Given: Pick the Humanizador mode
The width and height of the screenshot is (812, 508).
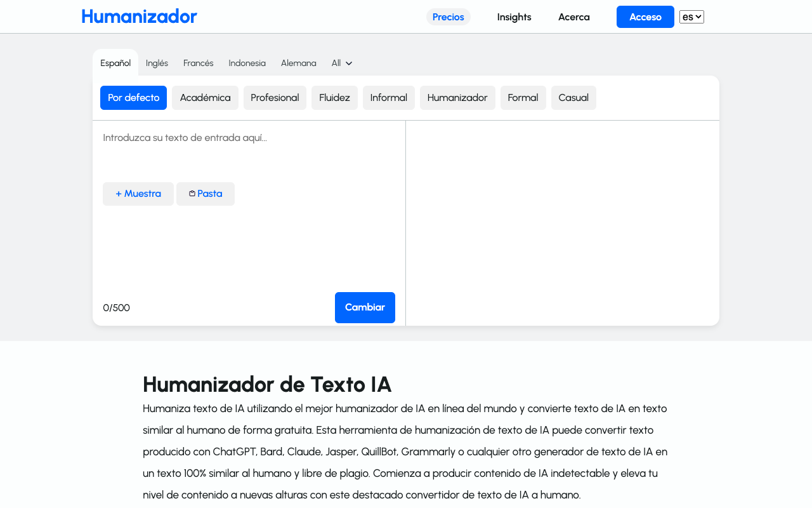Looking at the screenshot, I should (x=457, y=98).
